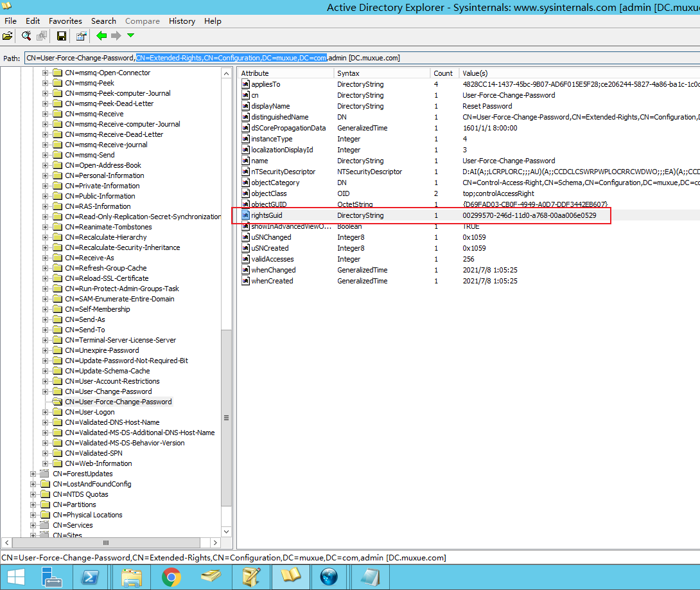Click the tree pane scroll-down arrow

(x=226, y=532)
